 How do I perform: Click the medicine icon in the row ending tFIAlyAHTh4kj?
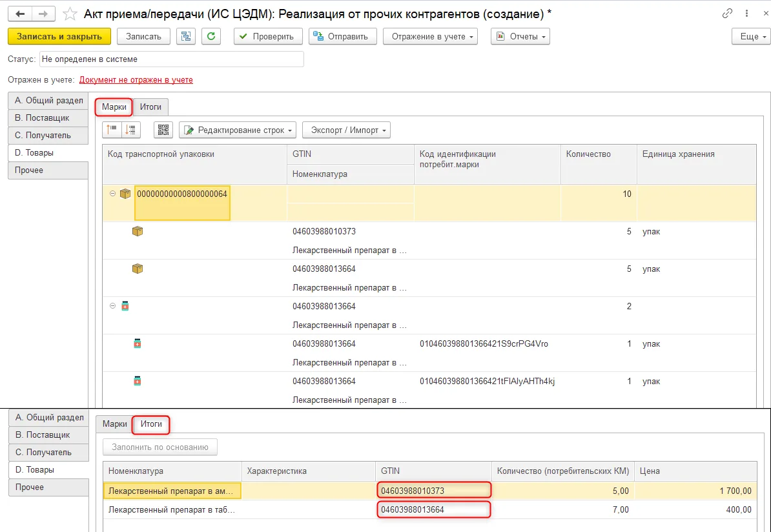coord(137,380)
